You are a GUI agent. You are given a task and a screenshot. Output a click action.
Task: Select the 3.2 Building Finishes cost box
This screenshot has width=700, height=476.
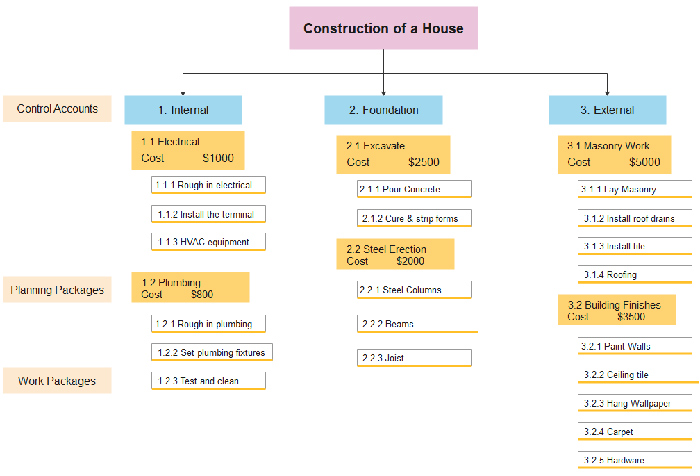(617, 310)
